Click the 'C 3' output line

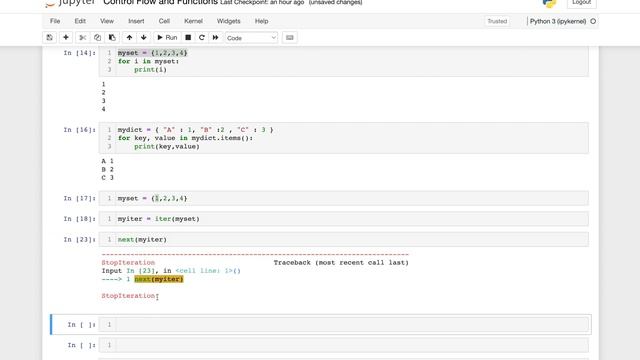[108, 178]
